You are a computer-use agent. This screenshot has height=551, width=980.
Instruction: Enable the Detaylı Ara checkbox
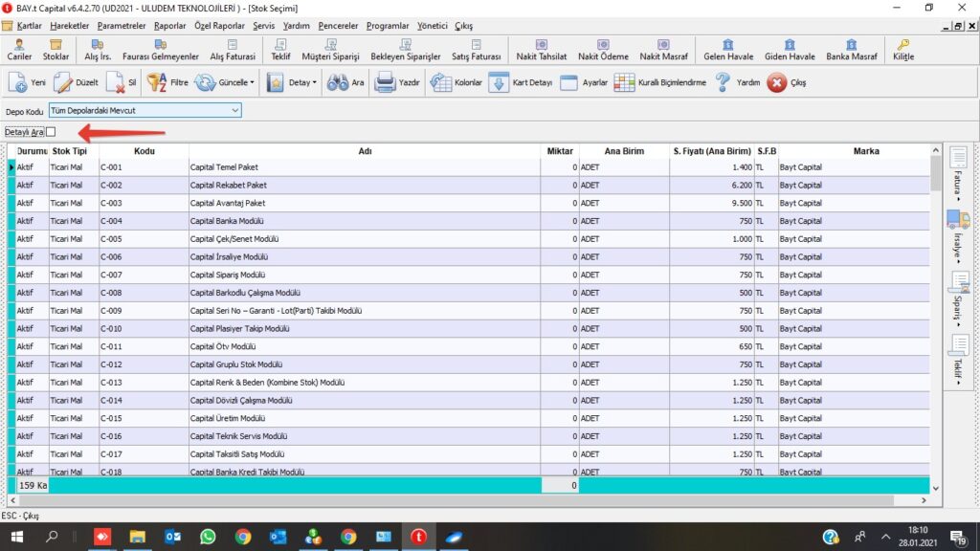52,132
